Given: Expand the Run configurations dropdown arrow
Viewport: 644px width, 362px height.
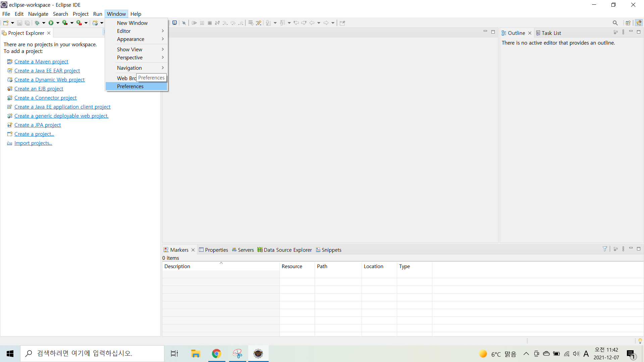Looking at the screenshot, I should click(58, 23).
